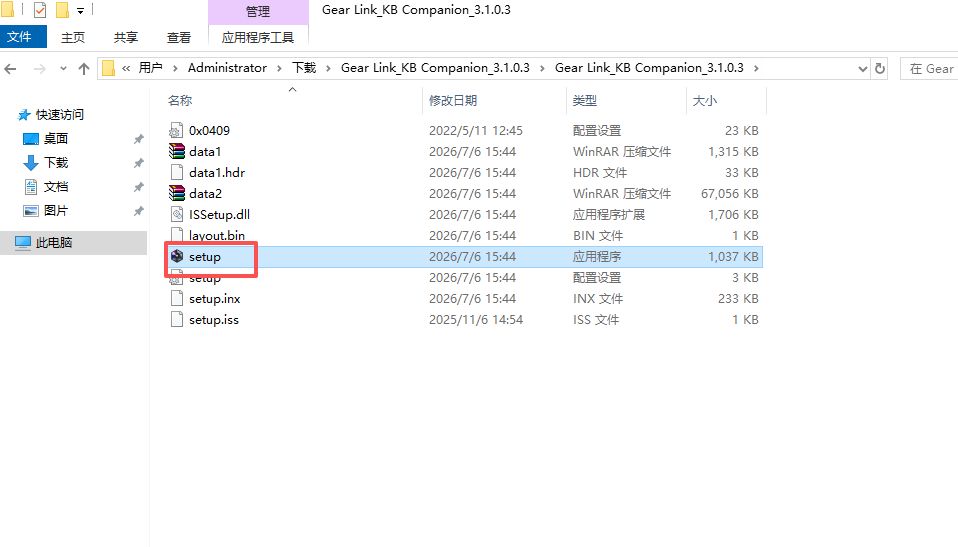Click the pin icon next to 桌面
Image resolution: width=958 pixels, height=547 pixels.
139,139
